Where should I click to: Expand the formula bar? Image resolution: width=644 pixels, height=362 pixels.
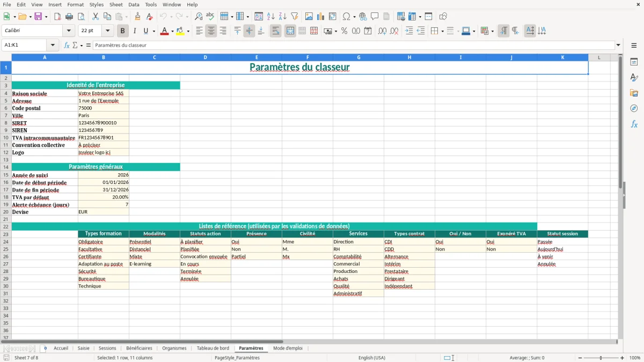point(618,45)
